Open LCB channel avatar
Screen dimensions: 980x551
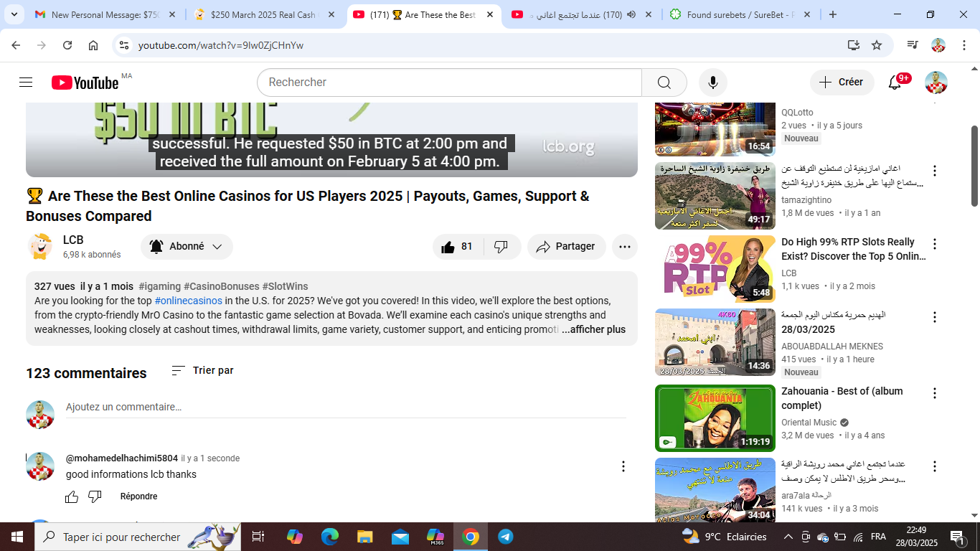(x=39, y=246)
